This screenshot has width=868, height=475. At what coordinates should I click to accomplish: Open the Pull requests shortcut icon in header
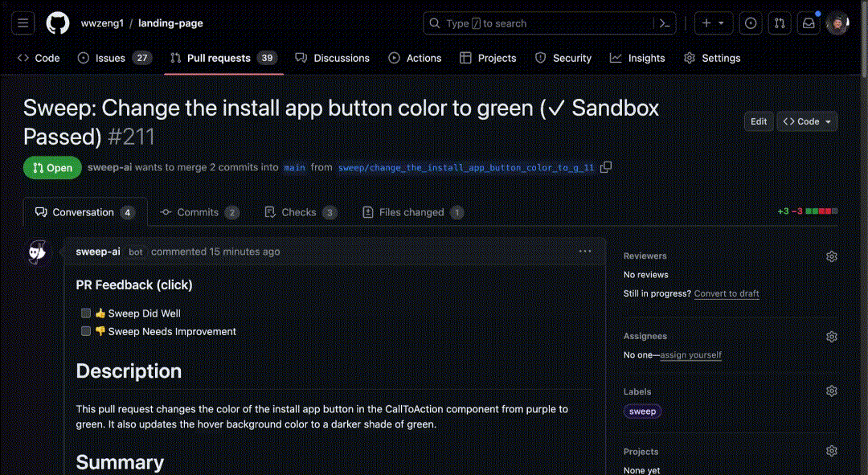coord(780,23)
